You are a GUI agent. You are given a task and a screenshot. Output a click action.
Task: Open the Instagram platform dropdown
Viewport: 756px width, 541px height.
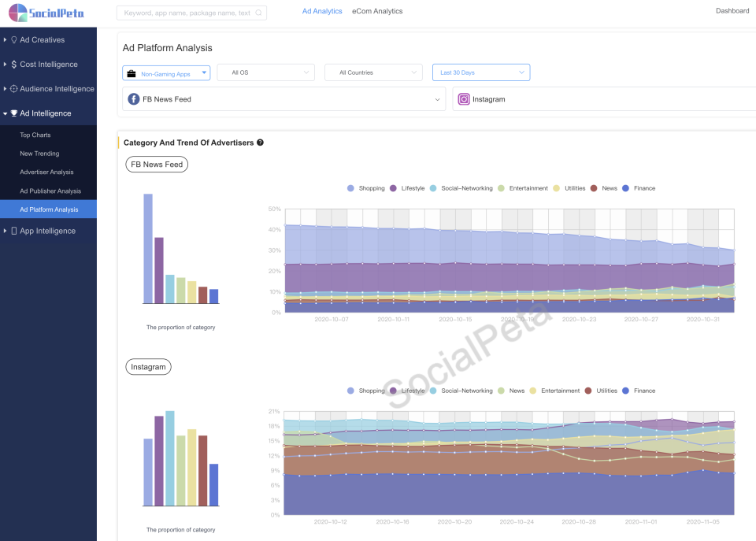pyautogui.click(x=604, y=99)
